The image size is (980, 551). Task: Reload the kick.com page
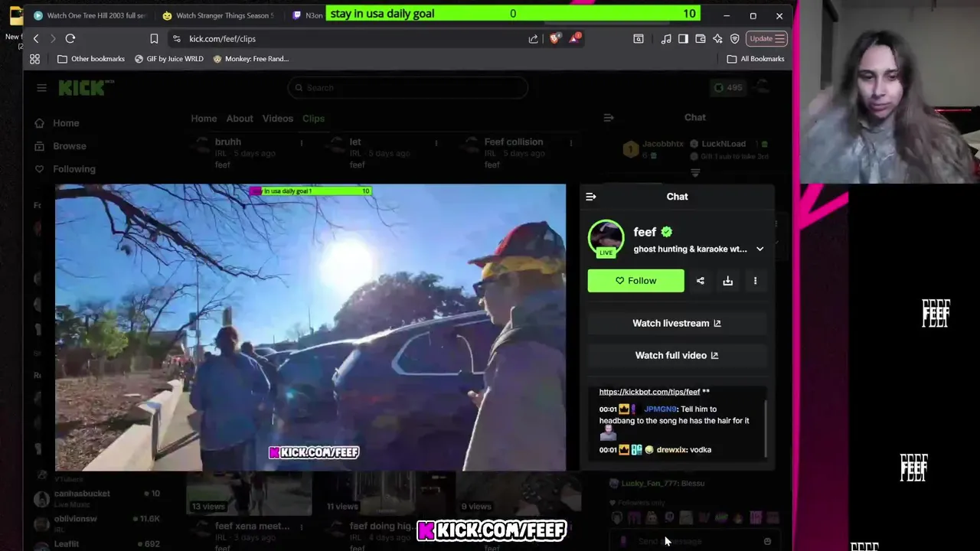70,38
